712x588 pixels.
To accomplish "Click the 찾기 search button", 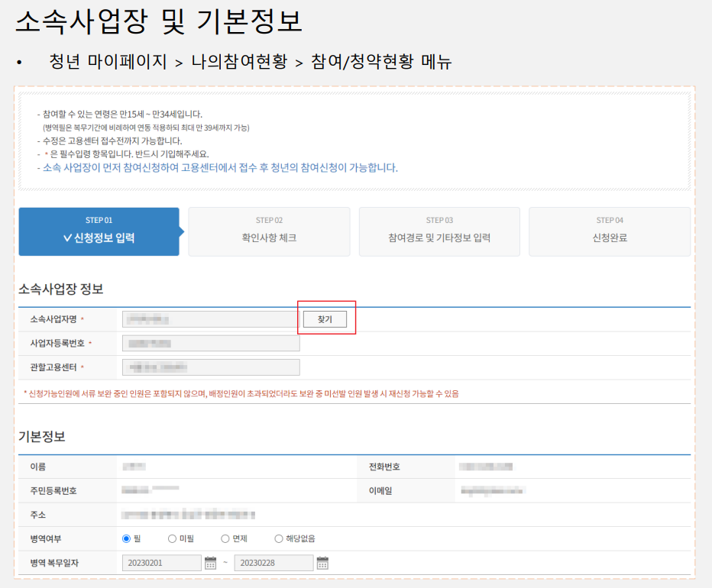I will (x=325, y=319).
